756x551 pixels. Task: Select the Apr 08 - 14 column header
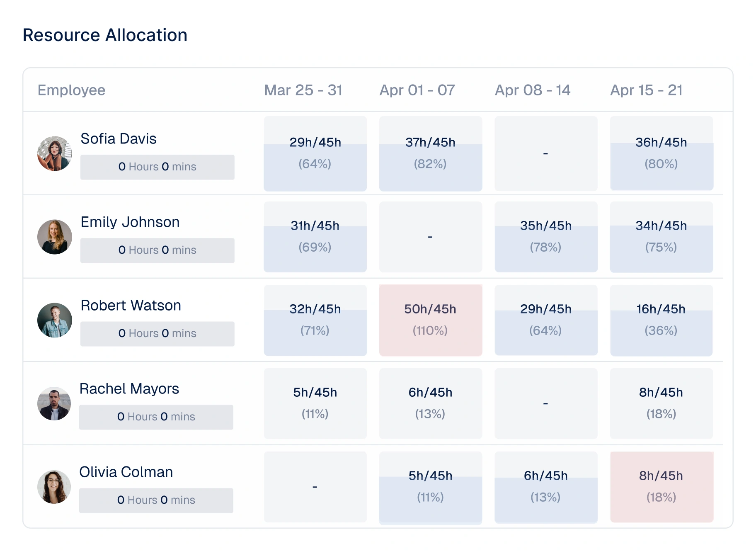[533, 90]
